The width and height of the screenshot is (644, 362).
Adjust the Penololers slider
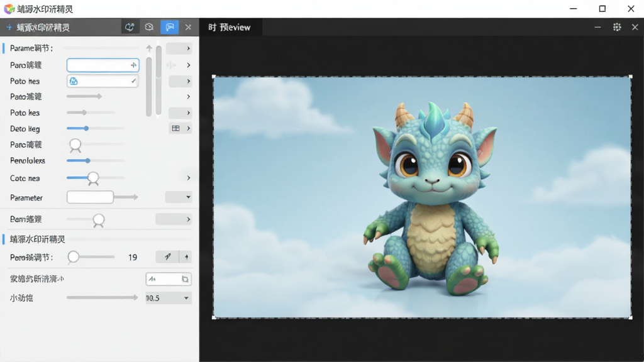(96, 160)
